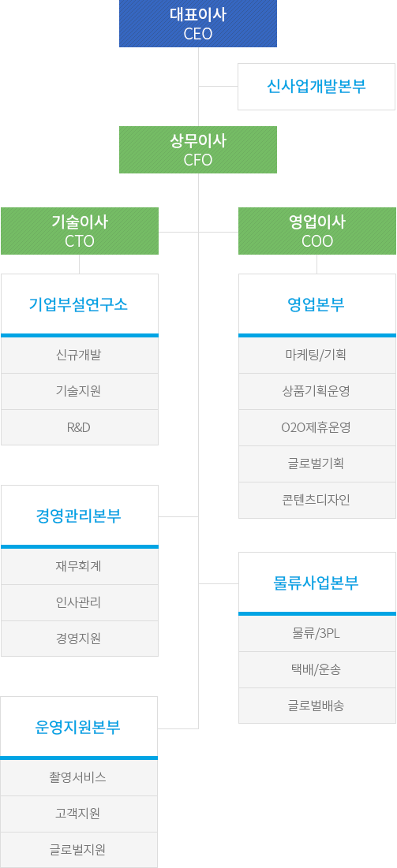Open the 운영지원본부 header

(x=79, y=727)
